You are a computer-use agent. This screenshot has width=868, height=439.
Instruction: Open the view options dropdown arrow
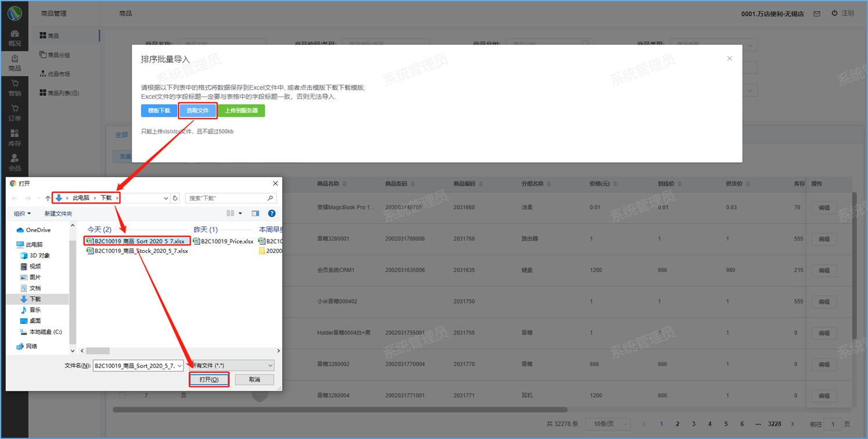click(x=241, y=213)
